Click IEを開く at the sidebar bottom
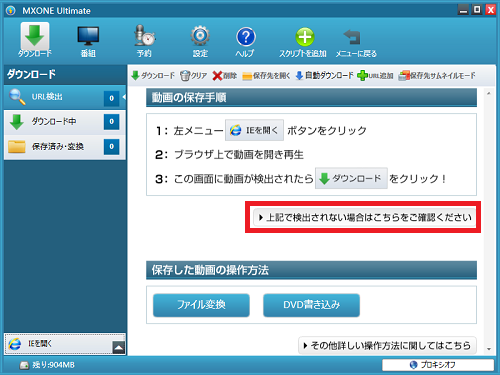Viewport: 500px width, 375px height. pyautogui.click(x=59, y=344)
